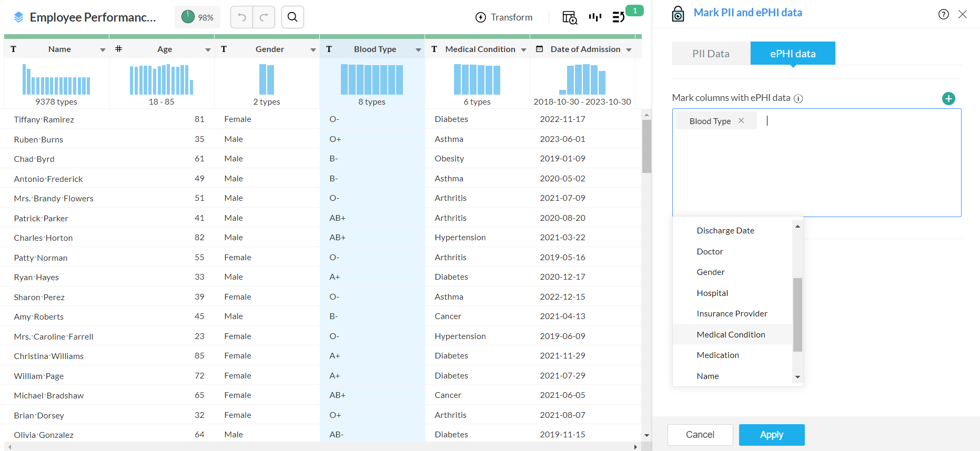980x451 pixels.
Task: Open the column chart profile icon
Action: pos(595,17)
